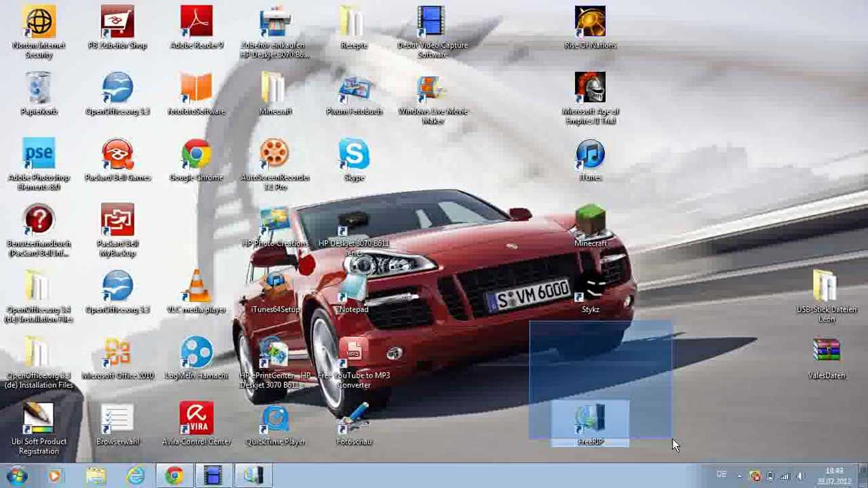
Task: Select the QuickTime Player icon
Action: pyautogui.click(x=275, y=425)
